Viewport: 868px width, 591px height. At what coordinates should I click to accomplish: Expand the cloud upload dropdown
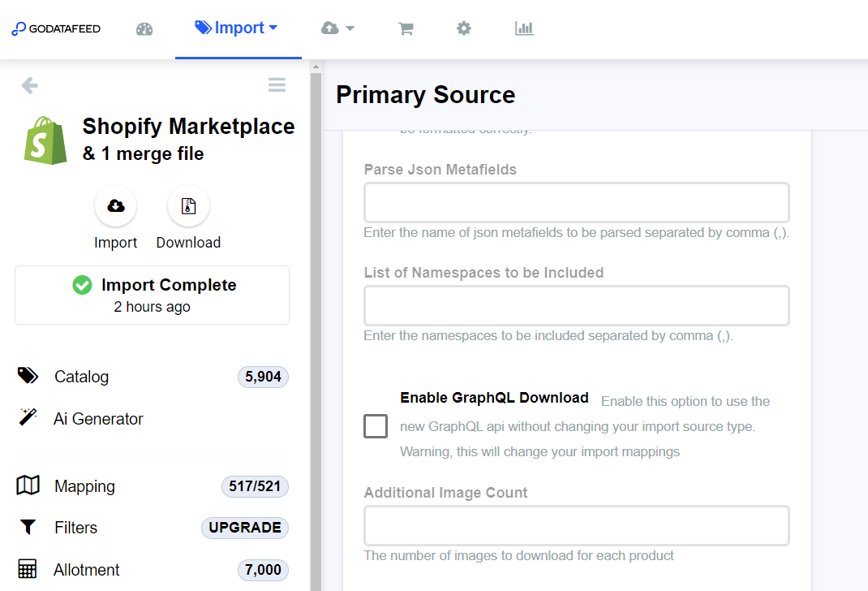(337, 28)
